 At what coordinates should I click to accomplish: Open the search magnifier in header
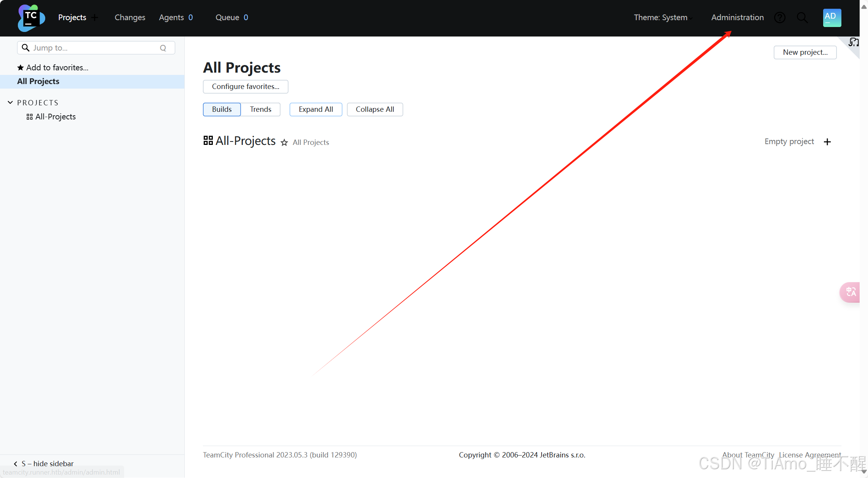click(802, 17)
